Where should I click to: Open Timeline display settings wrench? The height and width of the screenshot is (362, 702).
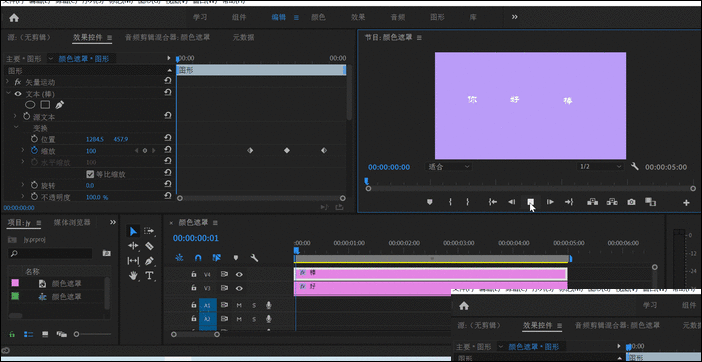click(x=254, y=258)
